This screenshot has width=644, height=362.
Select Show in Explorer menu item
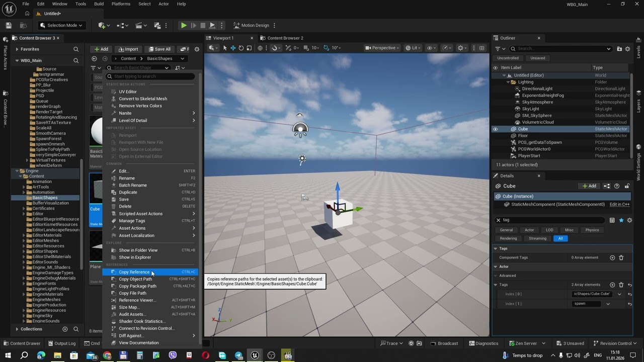pyautogui.click(x=150, y=257)
